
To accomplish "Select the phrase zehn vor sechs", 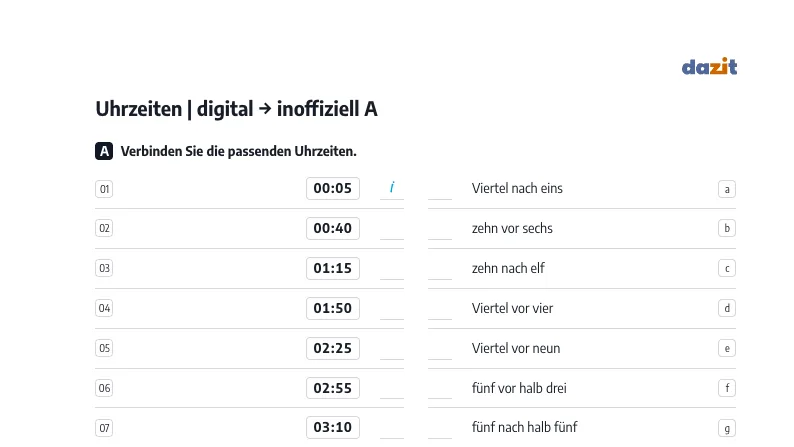I will pos(512,228).
